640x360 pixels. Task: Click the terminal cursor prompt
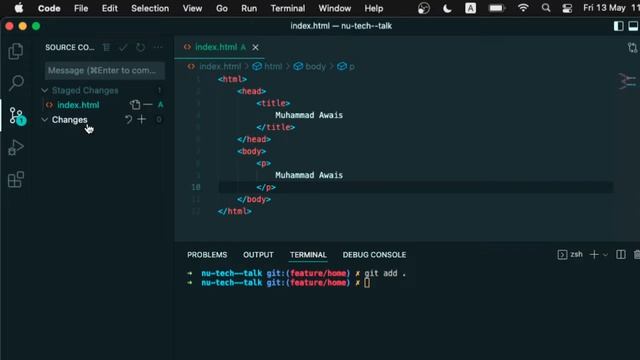(x=367, y=283)
